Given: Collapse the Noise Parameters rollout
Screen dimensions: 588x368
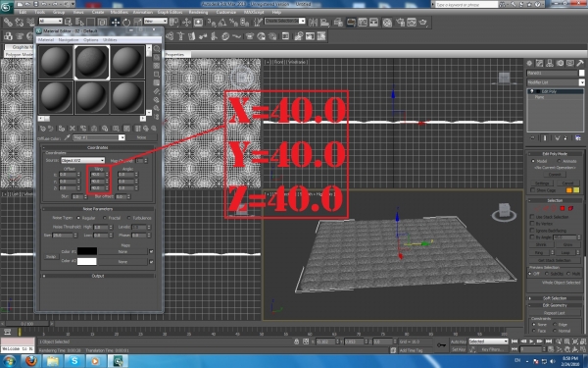Looking at the screenshot, I should (97, 209).
